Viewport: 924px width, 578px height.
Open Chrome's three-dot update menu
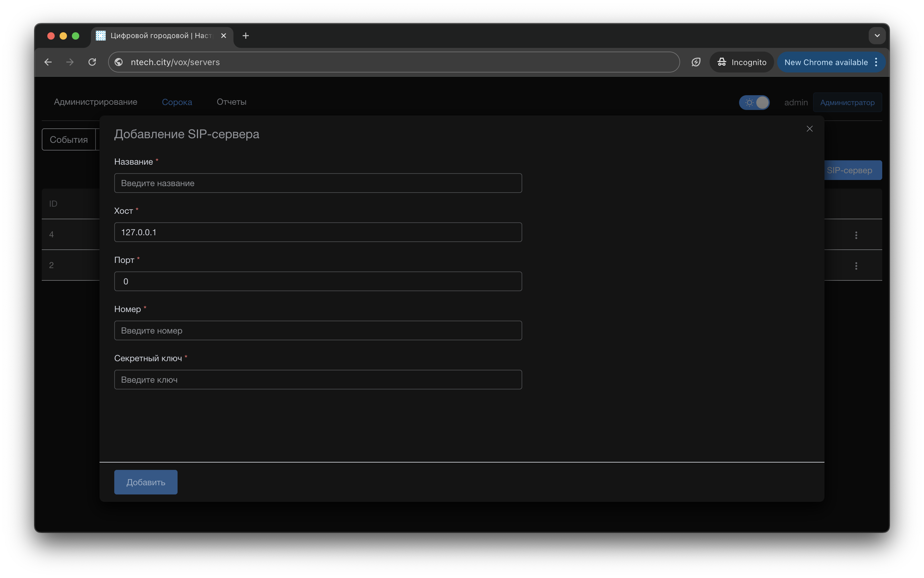point(876,62)
